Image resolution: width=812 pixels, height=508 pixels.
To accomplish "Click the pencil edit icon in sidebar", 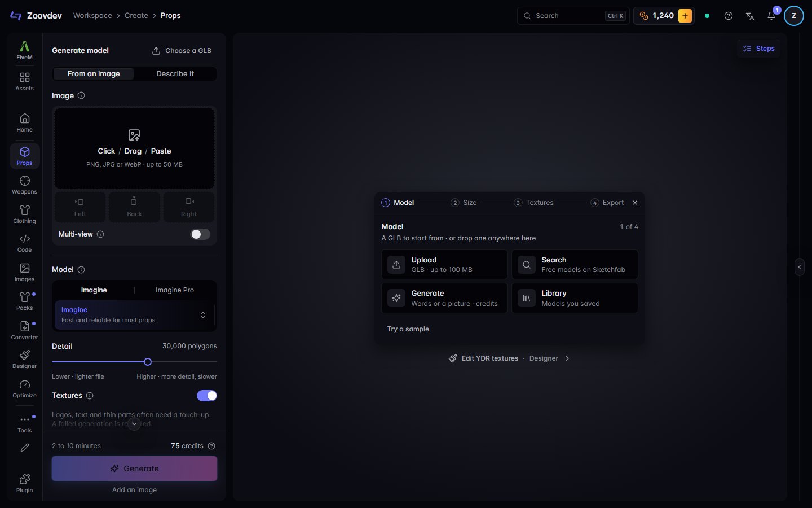I will pos(24,448).
